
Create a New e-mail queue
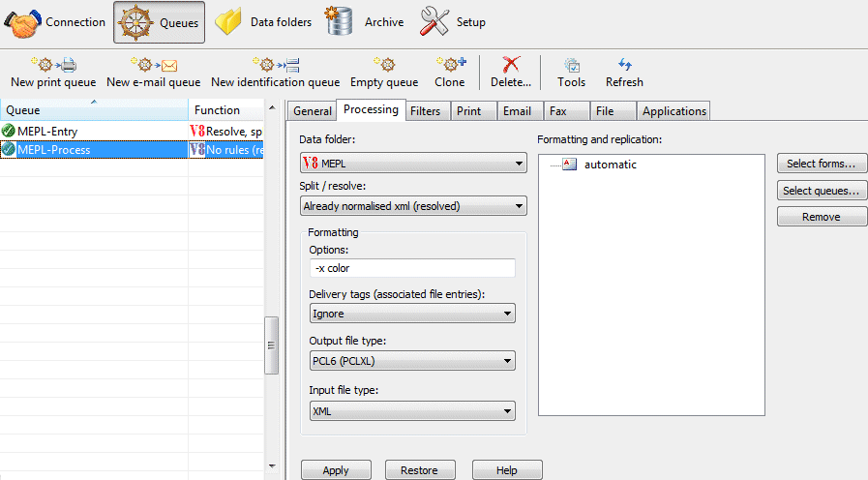(x=153, y=73)
